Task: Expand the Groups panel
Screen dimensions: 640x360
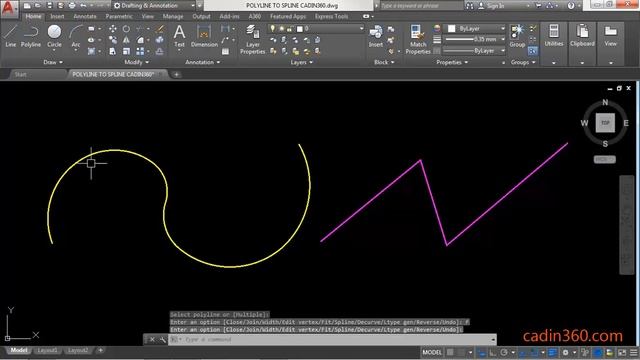Action: tap(523, 62)
